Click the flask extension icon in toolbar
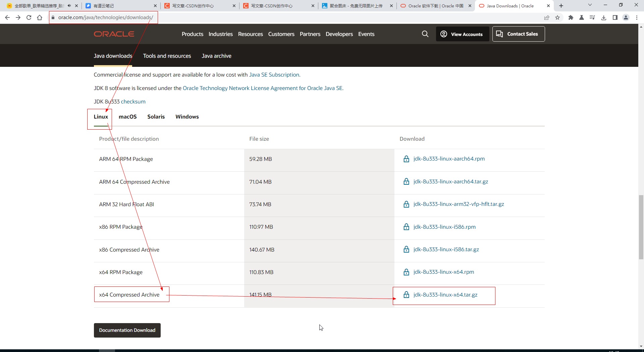644x352 pixels. pyautogui.click(x=582, y=17)
